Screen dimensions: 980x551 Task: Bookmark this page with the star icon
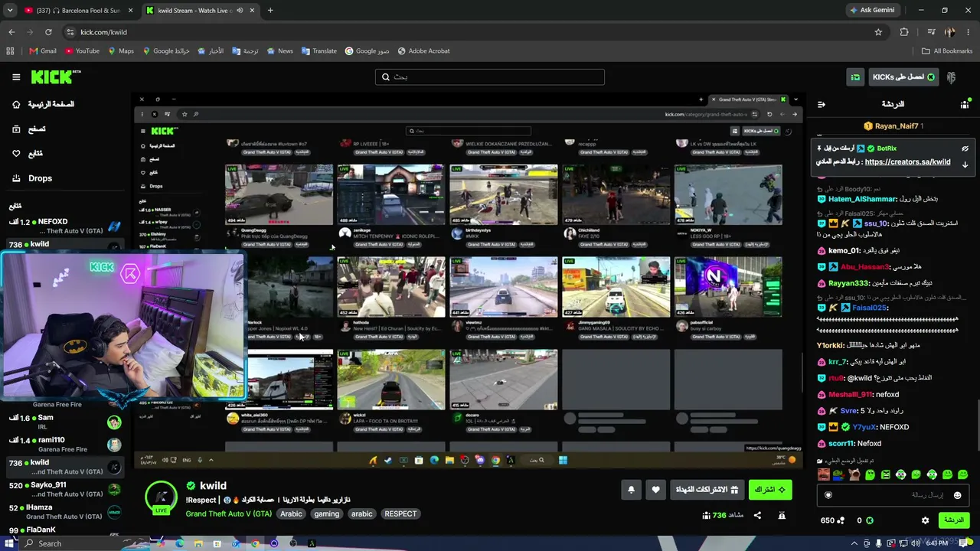tap(878, 32)
